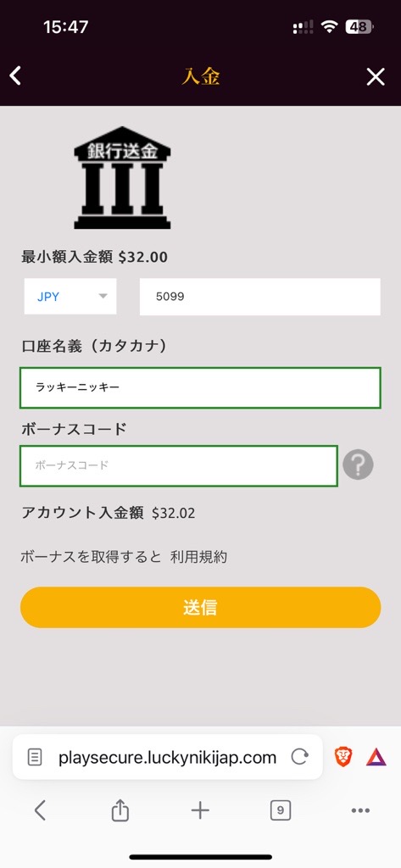Open the JPY currency dropdown
Screen dimensions: 401x868
(x=70, y=297)
